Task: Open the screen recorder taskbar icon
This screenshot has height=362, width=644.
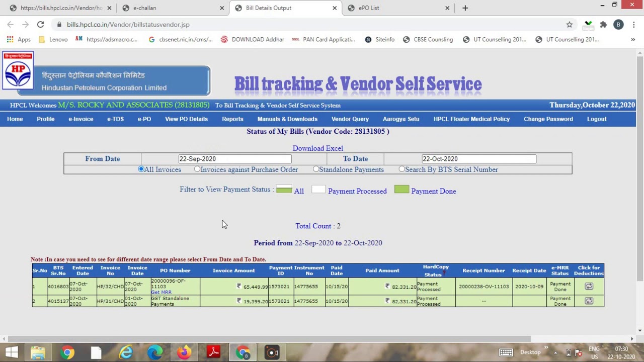Action: 272,352
